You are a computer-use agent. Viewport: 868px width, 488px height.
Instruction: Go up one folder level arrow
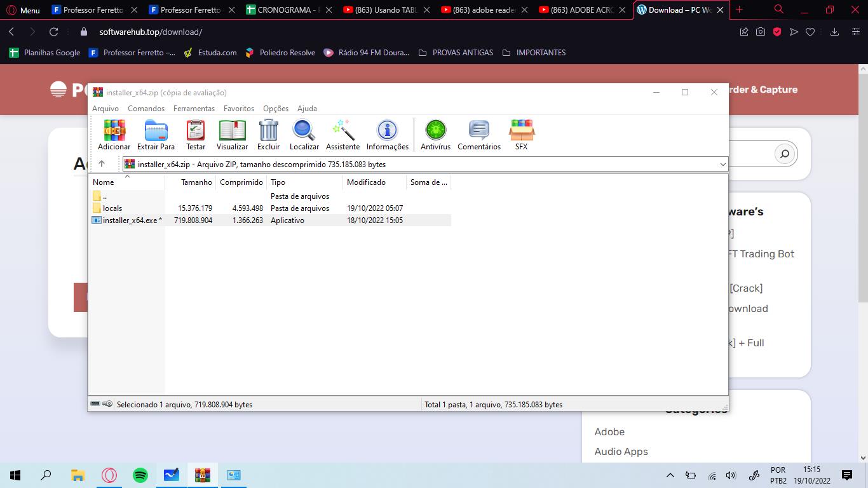[102, 164]
